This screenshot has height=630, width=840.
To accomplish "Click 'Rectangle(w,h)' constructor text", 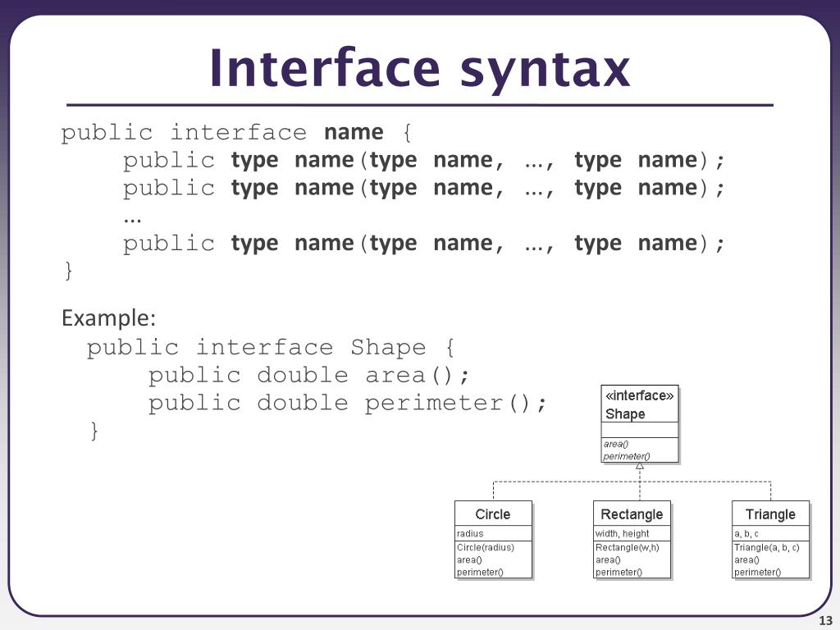I will click(x=628, y=547).
